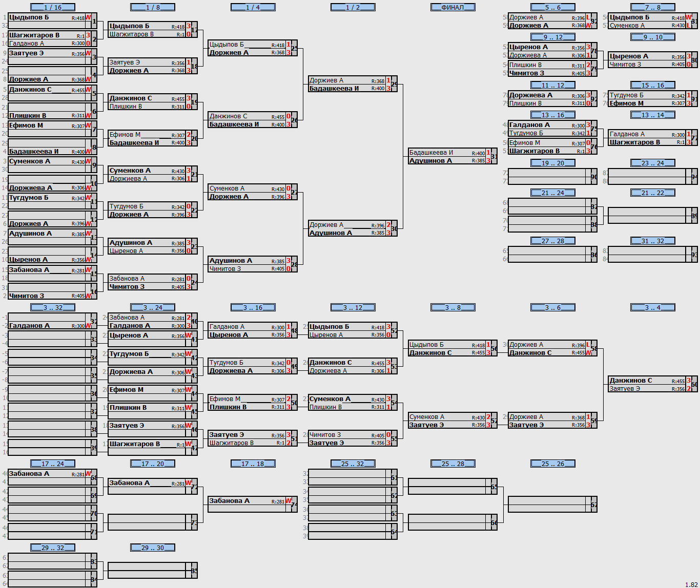Screen dimensions: 700x588
Task: Click the "5 .. 6" placement header
Action: (x=552, y=7)
